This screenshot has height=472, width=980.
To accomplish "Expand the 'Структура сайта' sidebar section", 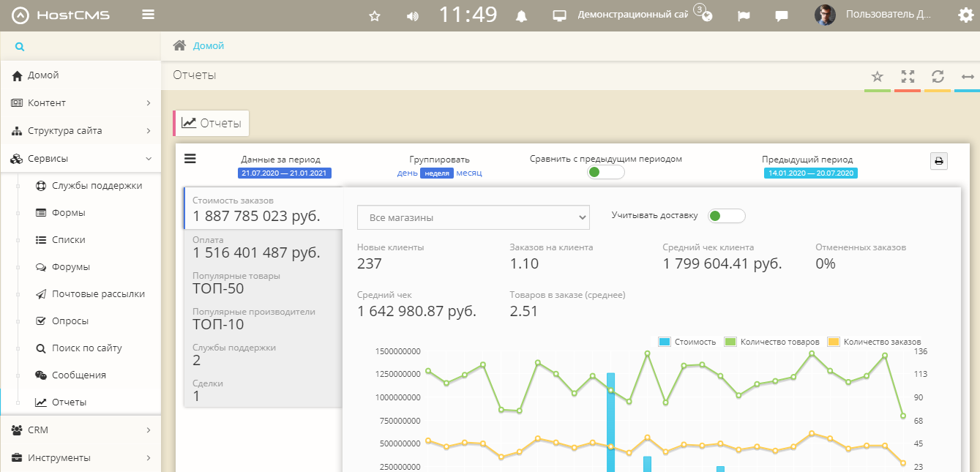I will pyautogui.click(x=81, y=131).
